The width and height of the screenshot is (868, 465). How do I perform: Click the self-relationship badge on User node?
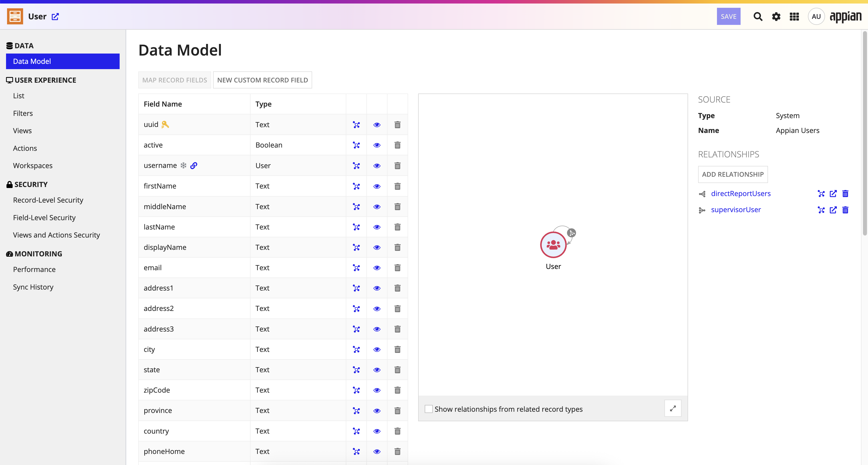[571, 233]
